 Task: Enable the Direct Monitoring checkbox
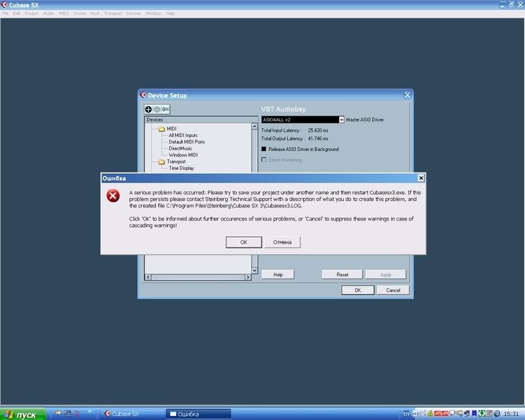click(x=264, y=160)
